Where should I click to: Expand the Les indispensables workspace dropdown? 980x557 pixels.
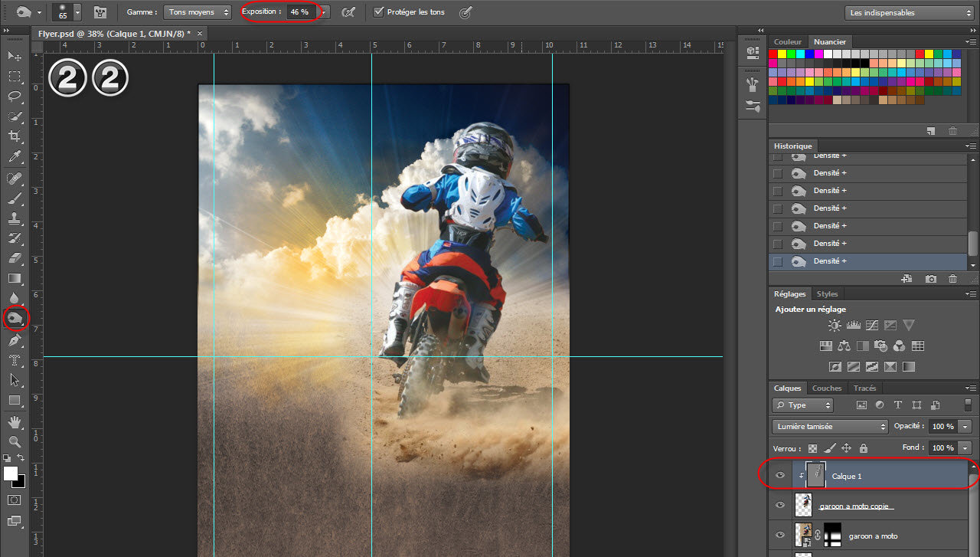pyautogui.click(x=909, y=12)
